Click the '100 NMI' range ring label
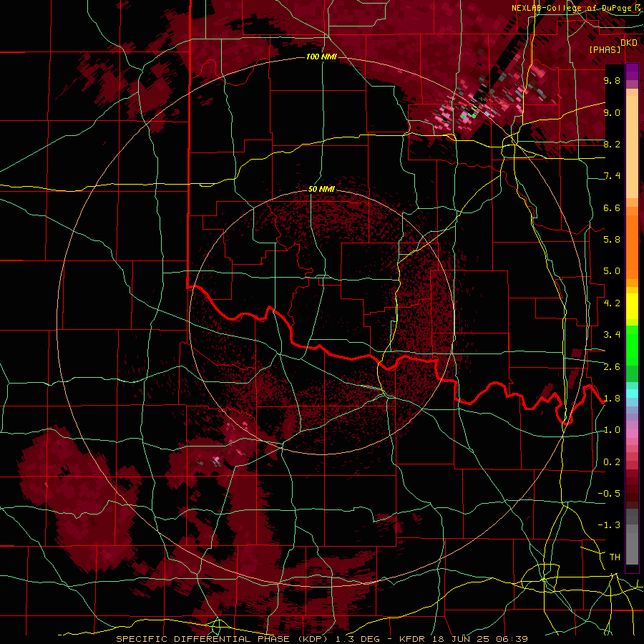644x644 pixels. tap(321, 57)
